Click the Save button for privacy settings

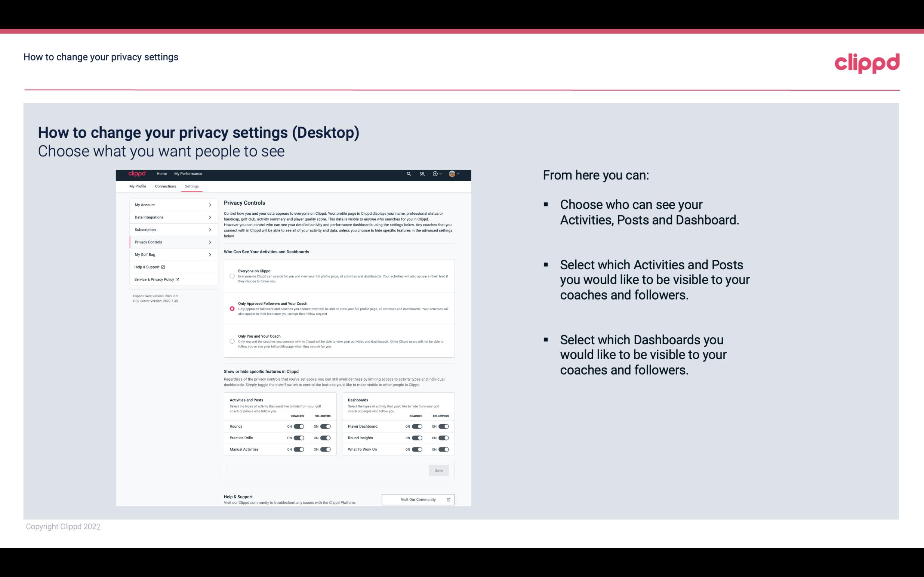[439, 470]
